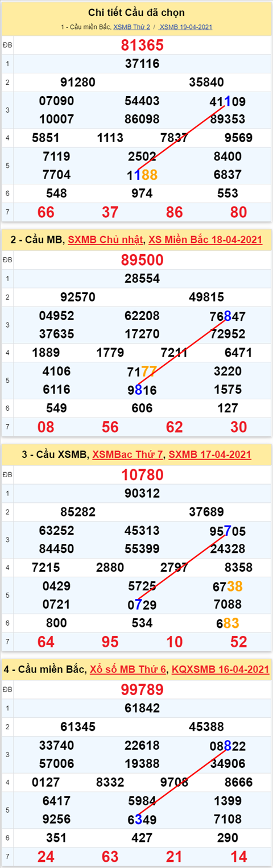Click special prize number 10780
This screenshot has width=273, height=868.
(x=142, y=475)
